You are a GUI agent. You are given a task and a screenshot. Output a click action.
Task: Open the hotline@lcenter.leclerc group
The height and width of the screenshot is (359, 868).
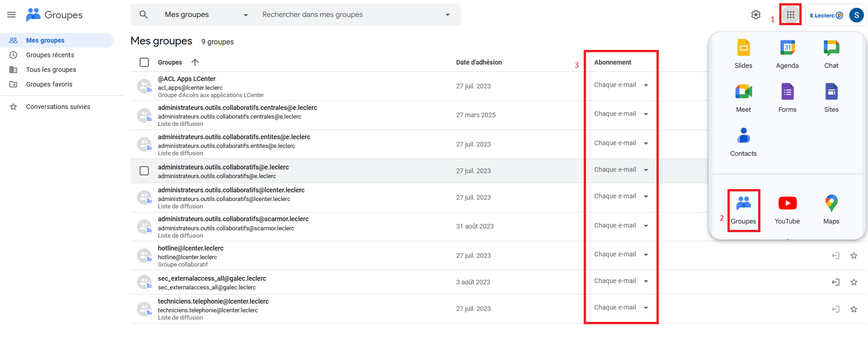[190, 248]
